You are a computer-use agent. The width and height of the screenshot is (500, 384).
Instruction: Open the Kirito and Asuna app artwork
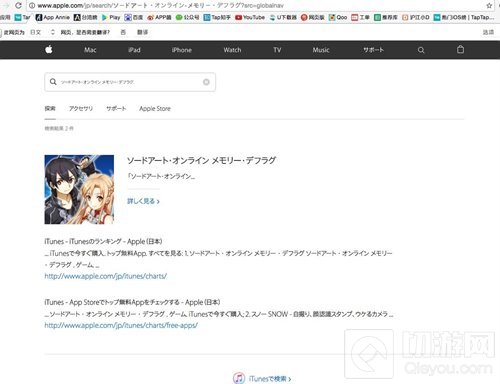click(79, 189)
